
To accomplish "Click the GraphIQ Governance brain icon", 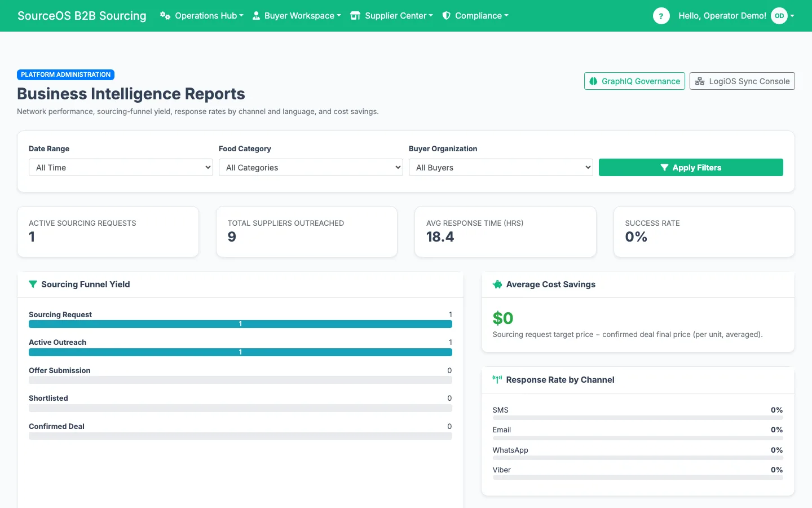I will click(x=593, y=81).
